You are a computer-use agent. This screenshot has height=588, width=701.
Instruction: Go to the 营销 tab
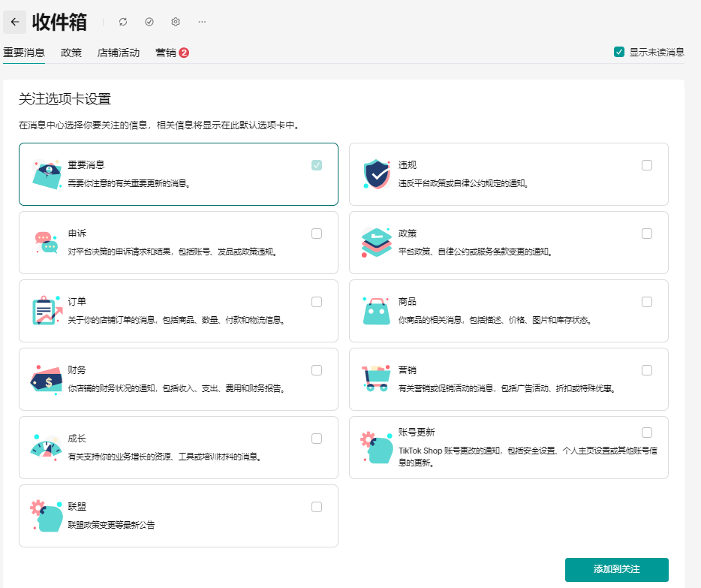point(166,53)
